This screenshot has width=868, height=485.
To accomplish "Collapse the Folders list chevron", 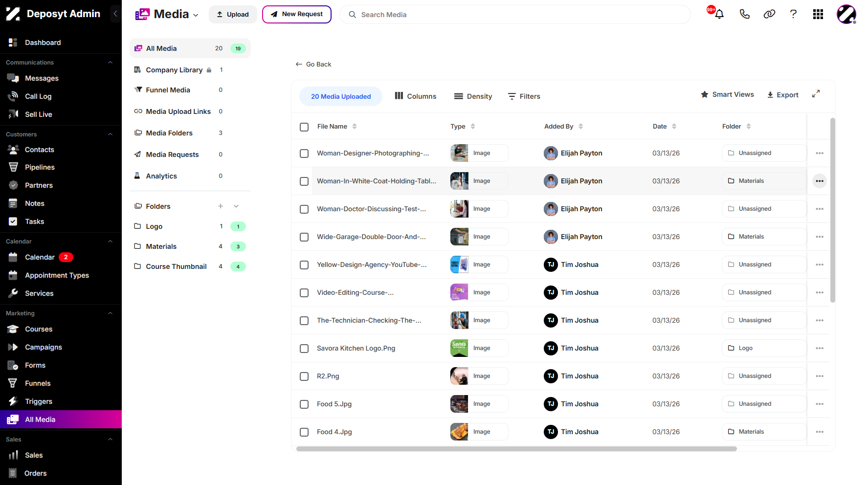I will [x=236, y=206].
